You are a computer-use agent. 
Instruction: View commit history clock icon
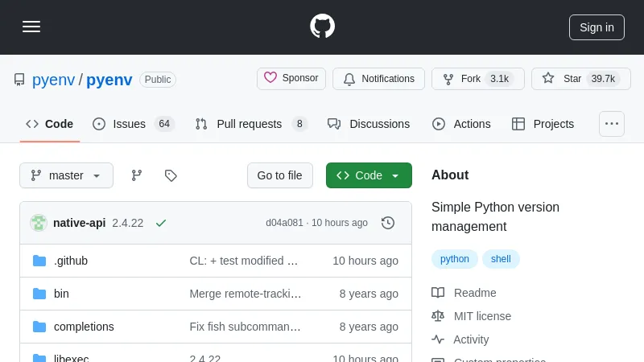coord(388,223)
